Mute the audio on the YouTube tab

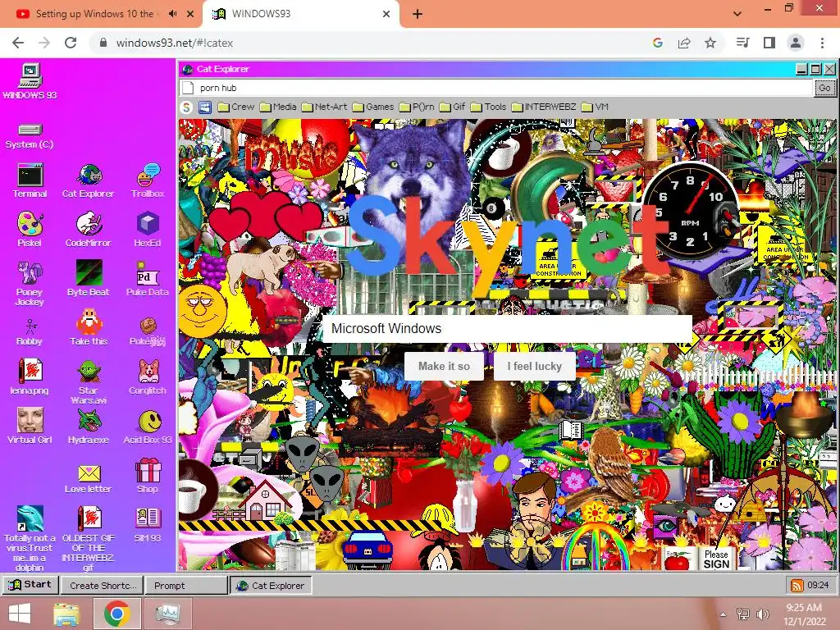[172, 14]
